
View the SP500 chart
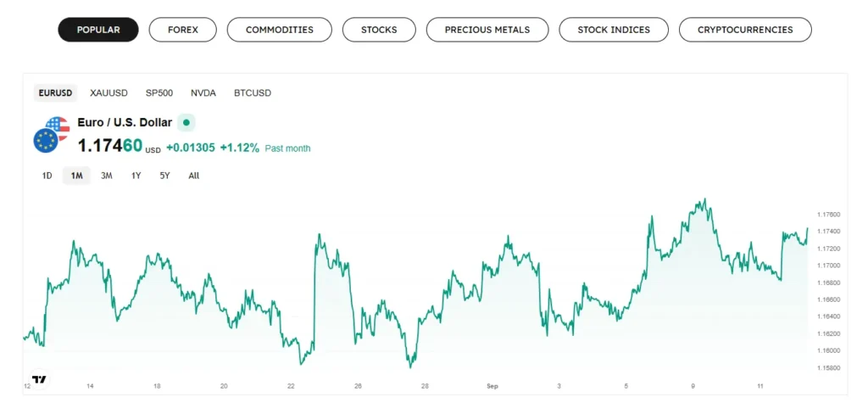click(x=159, y=92)
